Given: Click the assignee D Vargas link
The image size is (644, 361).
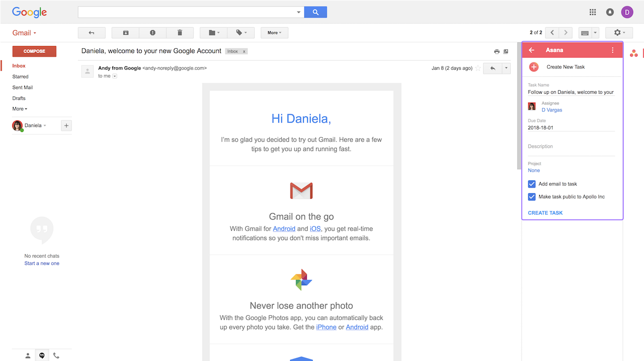Looking at the screenshot, I should point(552,110).
